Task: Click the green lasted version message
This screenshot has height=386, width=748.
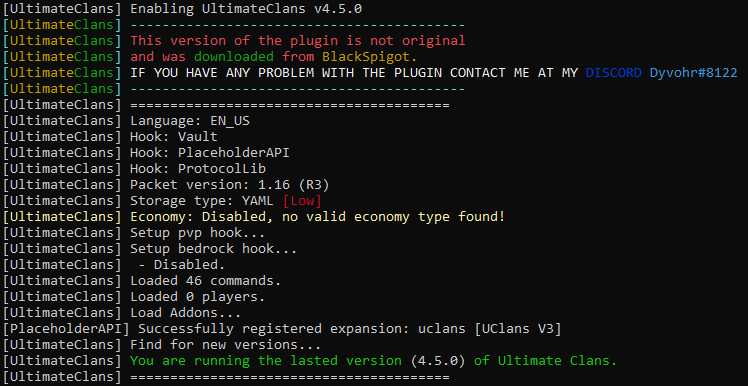Action: 374,361
